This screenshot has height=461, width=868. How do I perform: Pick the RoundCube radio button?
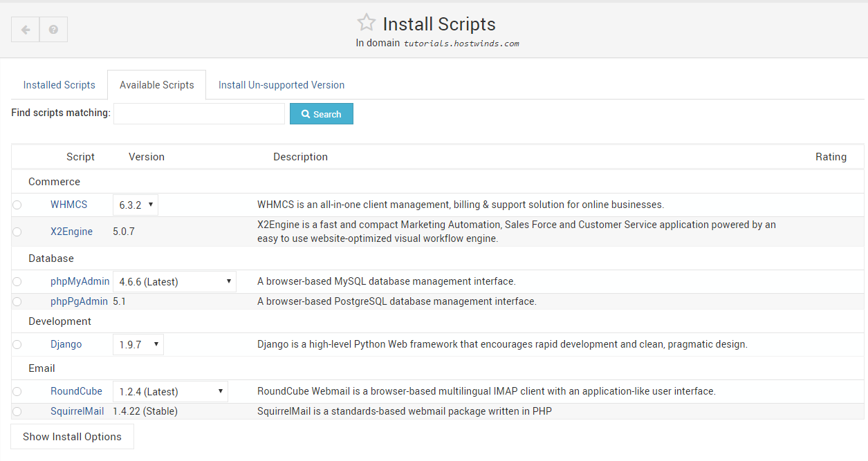[x=17, y=391]
